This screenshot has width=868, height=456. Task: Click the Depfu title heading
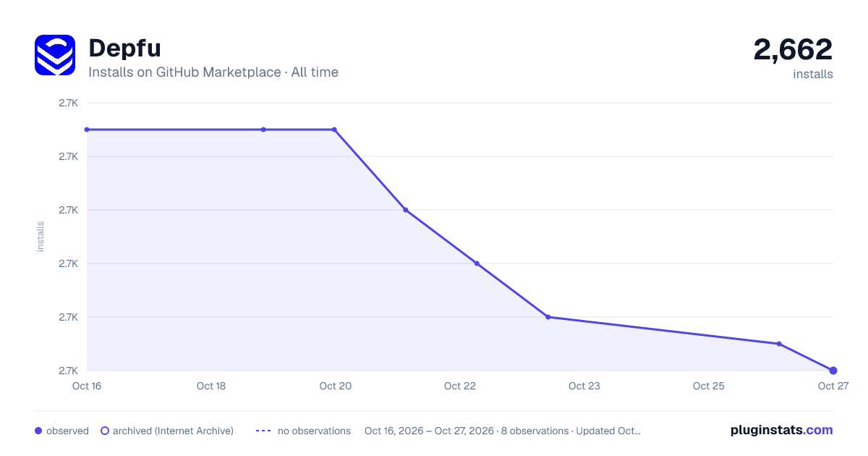tap(124, 48)
